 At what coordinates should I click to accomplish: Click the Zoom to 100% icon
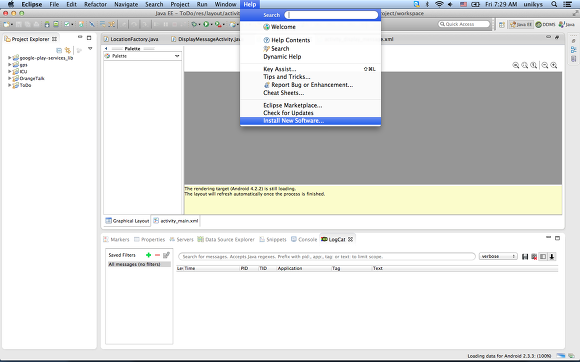coord(534,65)
